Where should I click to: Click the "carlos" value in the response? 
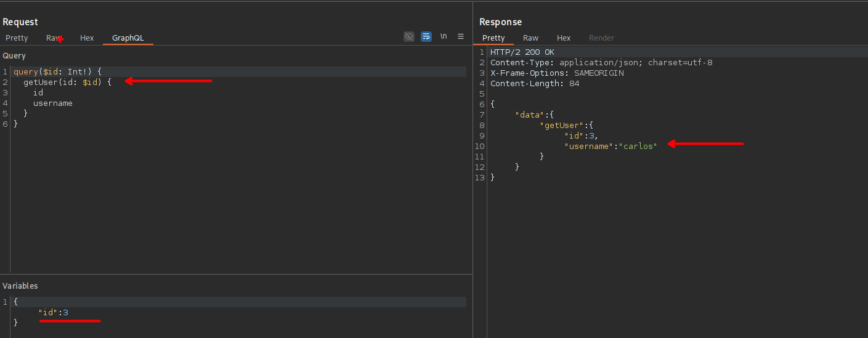[x=638, y=146]
